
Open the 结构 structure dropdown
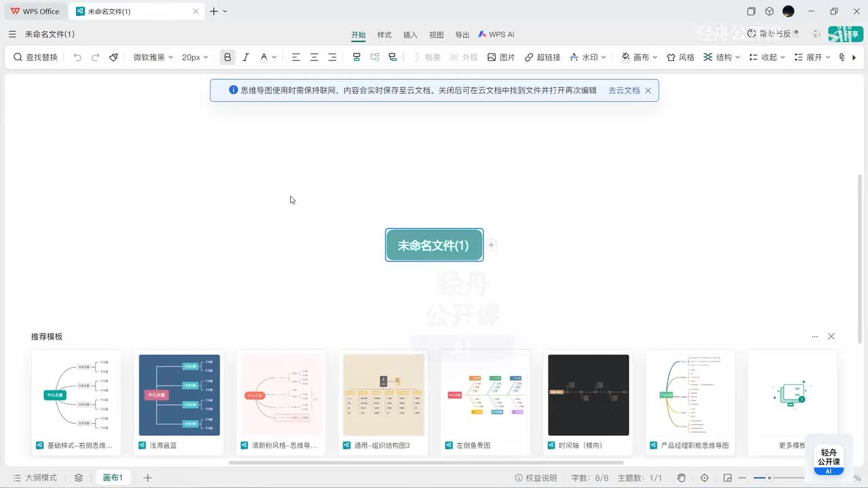pos(722,58)
